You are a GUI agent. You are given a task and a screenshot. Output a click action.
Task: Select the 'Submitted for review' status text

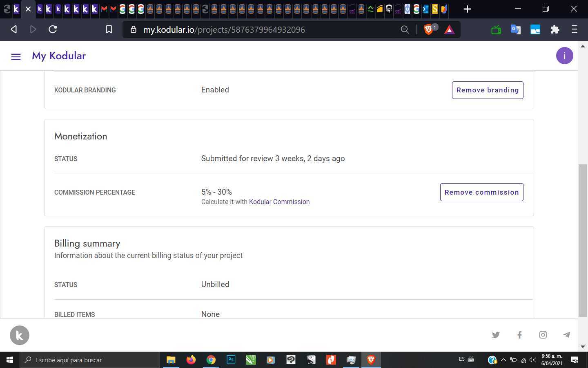click(x=273, y=159)
